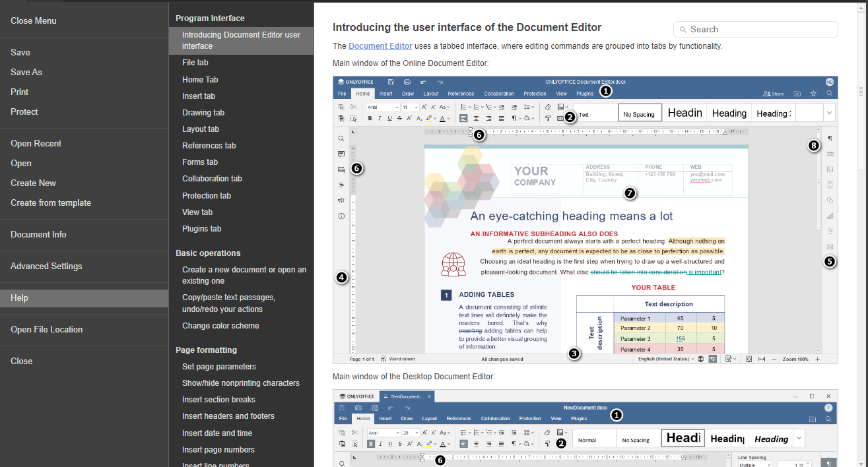Click the Program Interface section heading
Screen dimensions: 868x467
click(210, 18)
